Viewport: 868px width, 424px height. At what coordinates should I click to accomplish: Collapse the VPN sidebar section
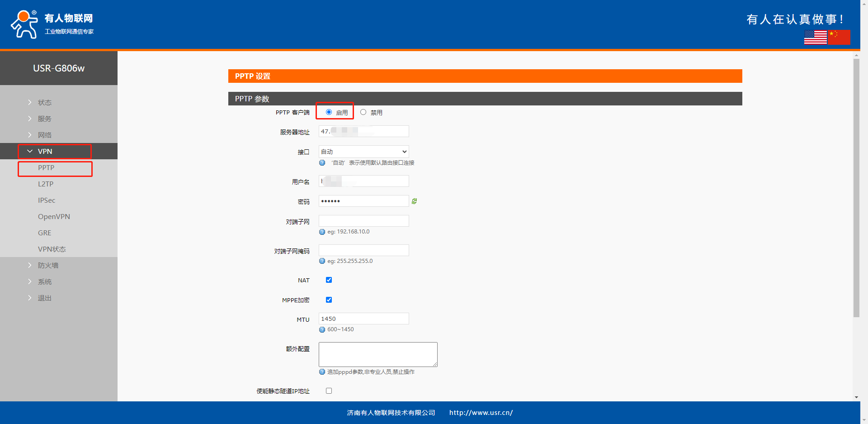(45, 151)
